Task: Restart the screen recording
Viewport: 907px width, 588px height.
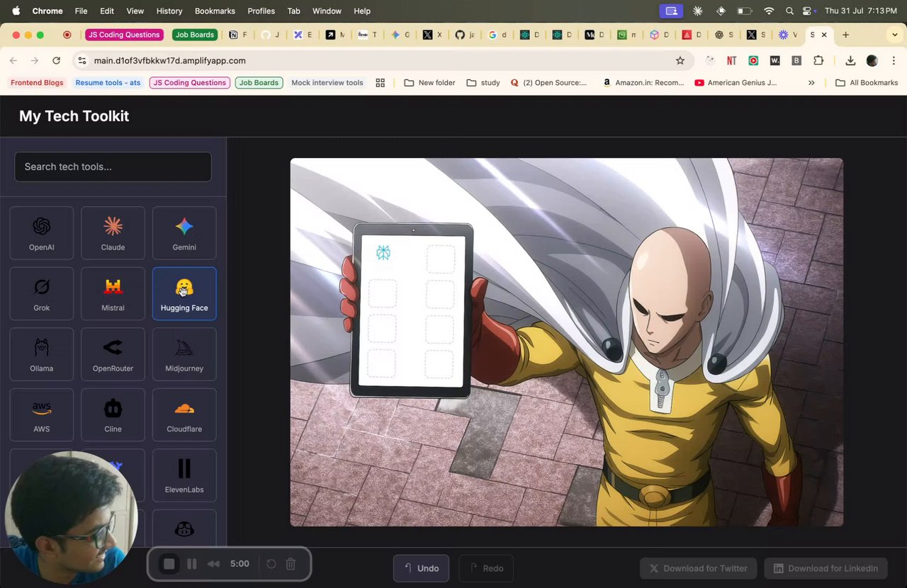Action: [x=271, y=564]
